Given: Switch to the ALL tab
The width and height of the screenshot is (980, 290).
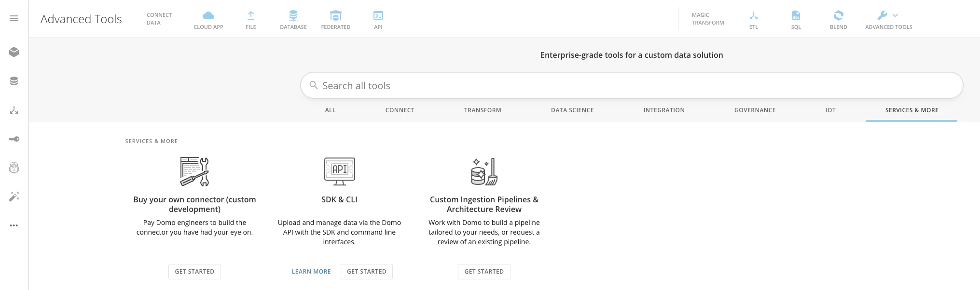Looking at the screenshot, I should coord(330,110).
